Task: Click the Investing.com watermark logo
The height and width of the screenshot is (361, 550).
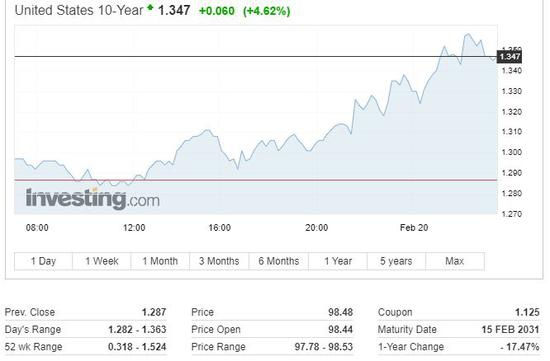Action: click(x=93, y=199)
